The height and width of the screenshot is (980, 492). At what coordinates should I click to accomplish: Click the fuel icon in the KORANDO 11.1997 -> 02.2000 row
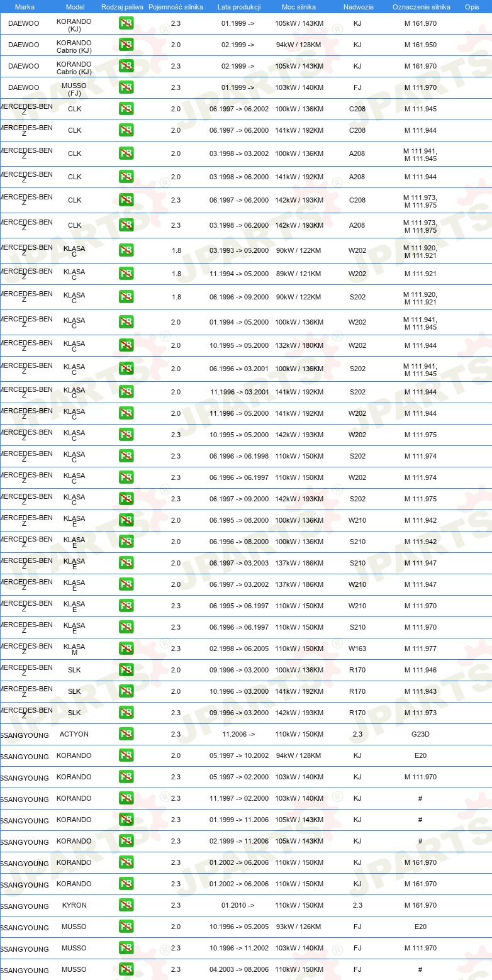pos(126,798)
